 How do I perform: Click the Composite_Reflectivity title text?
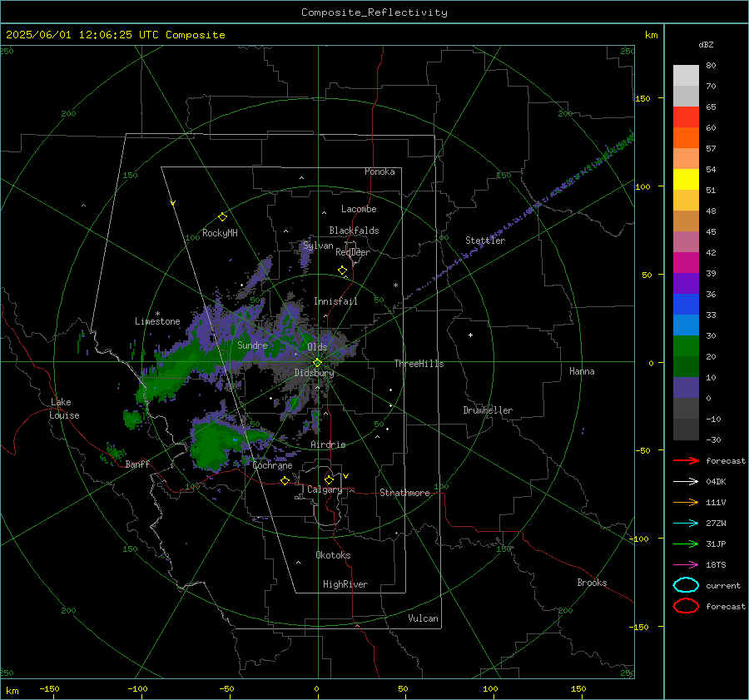pyautogui.click(x=374, y=12)
